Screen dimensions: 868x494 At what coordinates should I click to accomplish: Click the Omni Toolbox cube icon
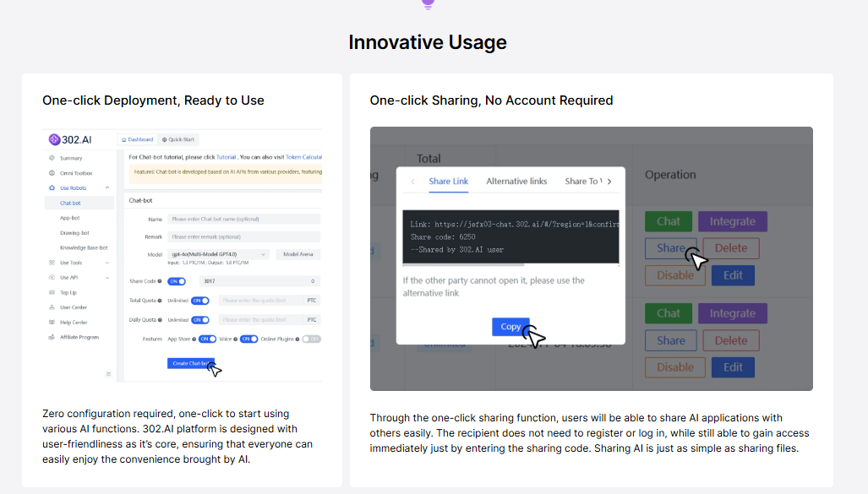52,173
